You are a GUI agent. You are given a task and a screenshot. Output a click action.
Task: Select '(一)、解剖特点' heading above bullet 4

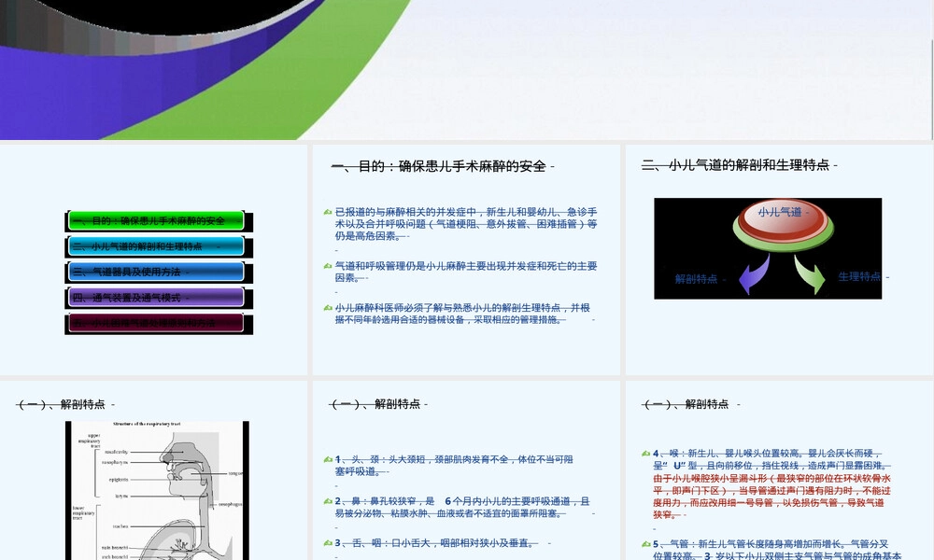(x=686, y=405)
